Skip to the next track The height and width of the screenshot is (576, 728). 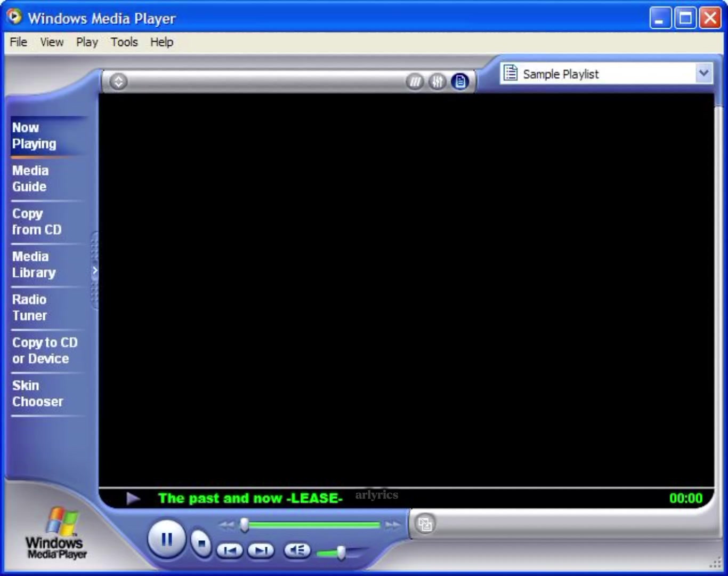point(261,550)
